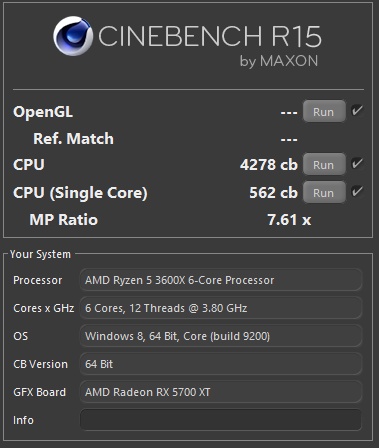Click the 4278 cb CPU score
The image size is (379, 448).
(x=269, y=165)
